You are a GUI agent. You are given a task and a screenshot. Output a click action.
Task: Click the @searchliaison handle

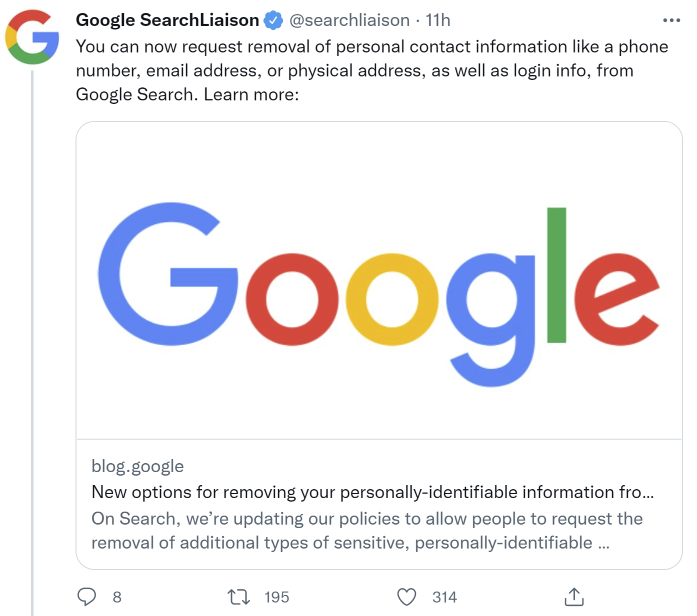coord(349,20)
